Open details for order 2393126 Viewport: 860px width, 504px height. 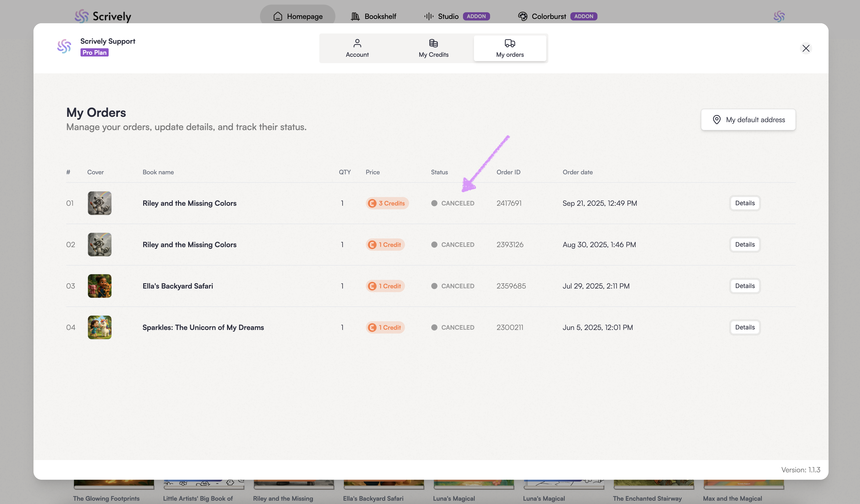pyautogui.click(x=745, y=244)
